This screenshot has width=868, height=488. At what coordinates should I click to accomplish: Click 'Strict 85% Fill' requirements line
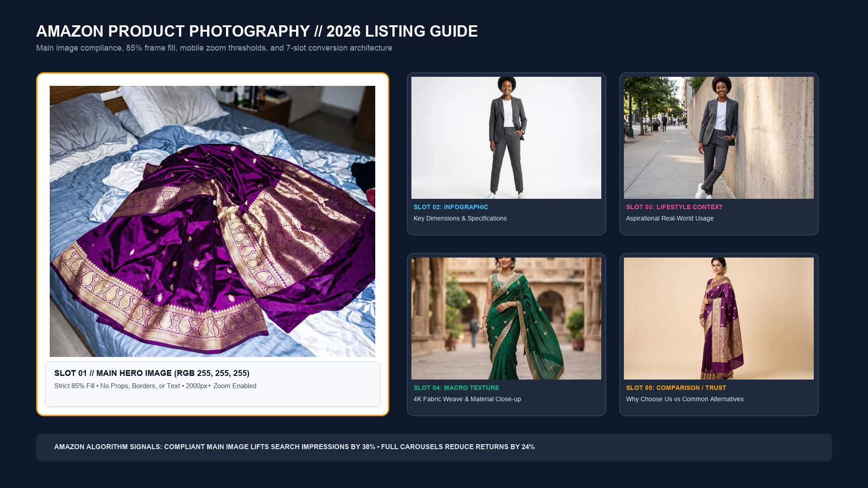pyautogui.click(x=155, y=386)
